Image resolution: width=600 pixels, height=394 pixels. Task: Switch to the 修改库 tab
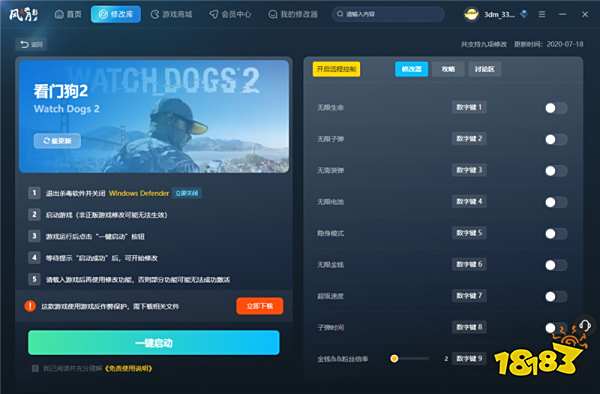(x=116, y=15)
